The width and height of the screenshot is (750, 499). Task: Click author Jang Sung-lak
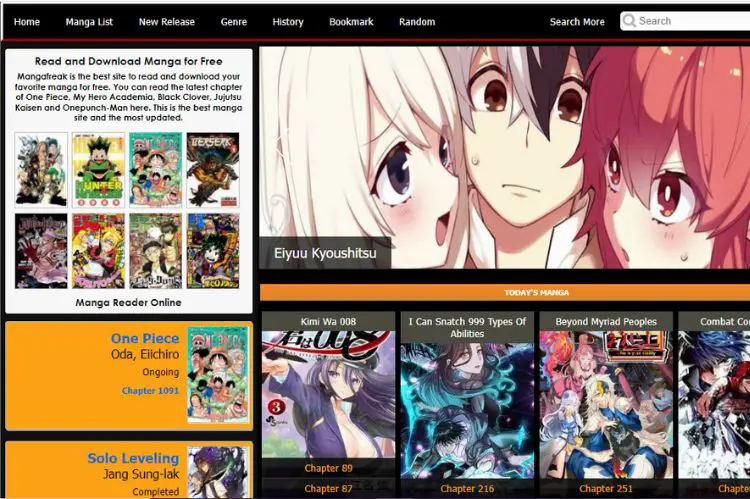pyautogui.click(x=141, y=474)
